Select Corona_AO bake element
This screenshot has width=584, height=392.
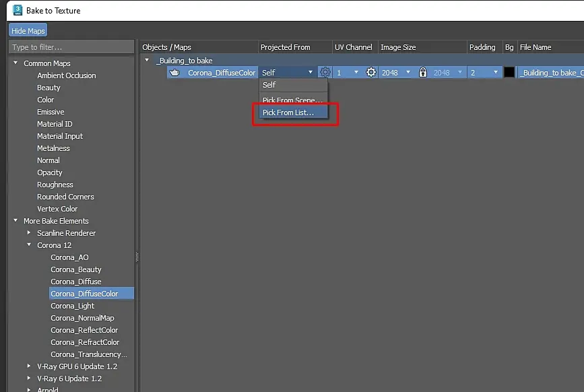click(69, 257)
